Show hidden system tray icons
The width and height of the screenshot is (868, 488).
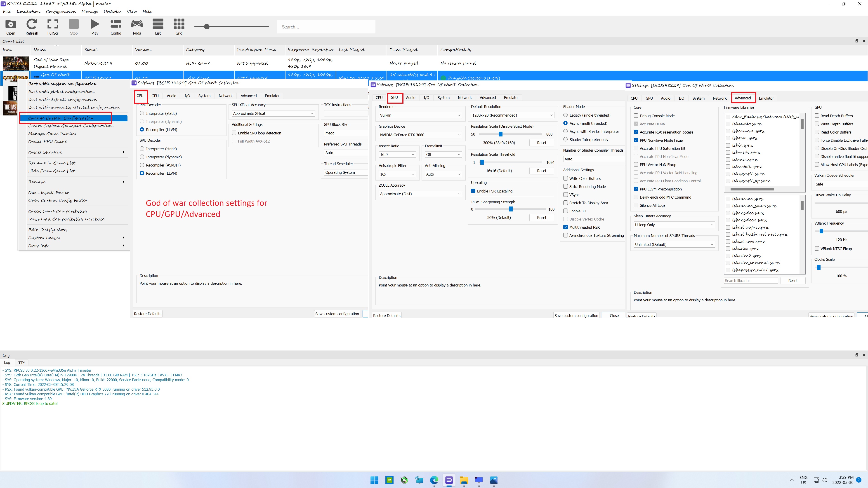click(x=792, y=480)
